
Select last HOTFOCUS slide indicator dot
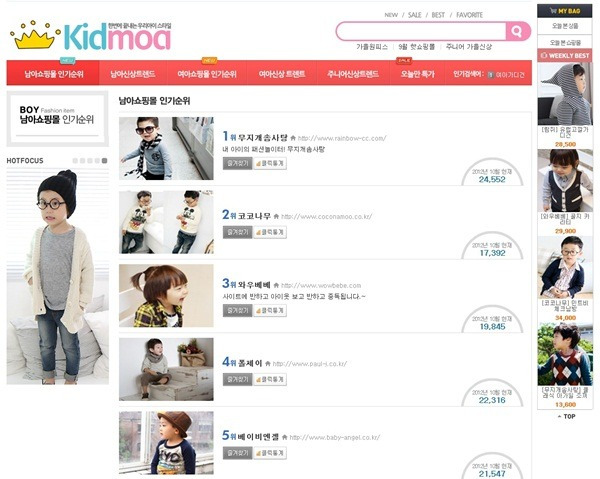point(104,161)
